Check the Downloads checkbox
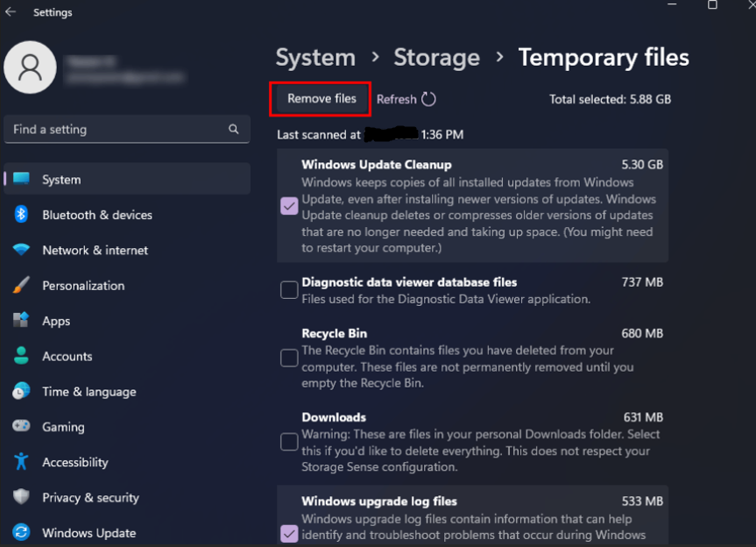Viewport: 756px width, 547px height. pos(289,442)
